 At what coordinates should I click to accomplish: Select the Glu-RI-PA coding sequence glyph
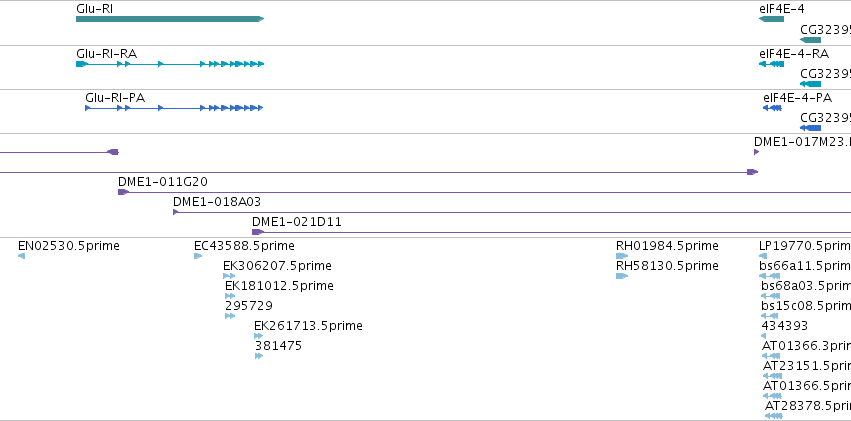click(174, 108)
